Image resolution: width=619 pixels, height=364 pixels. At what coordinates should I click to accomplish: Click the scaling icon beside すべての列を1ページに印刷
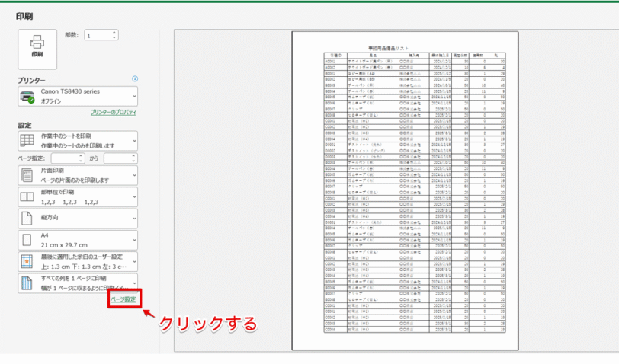(27, 283)
